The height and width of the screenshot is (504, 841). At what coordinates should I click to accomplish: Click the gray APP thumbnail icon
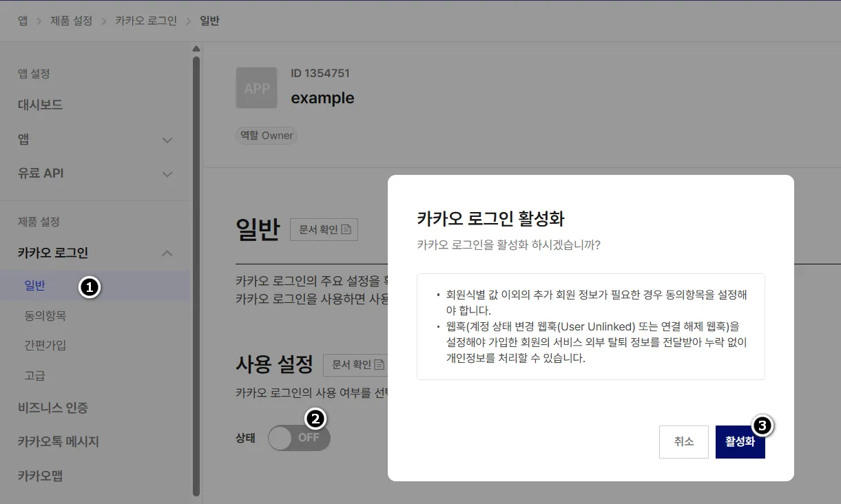(256, 88)
